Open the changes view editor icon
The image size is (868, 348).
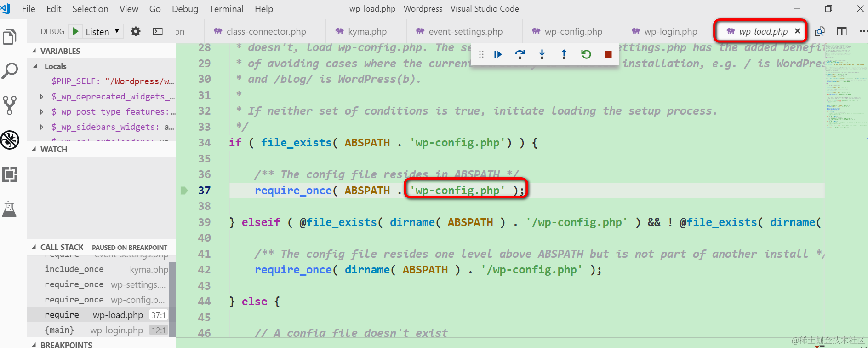820,31
